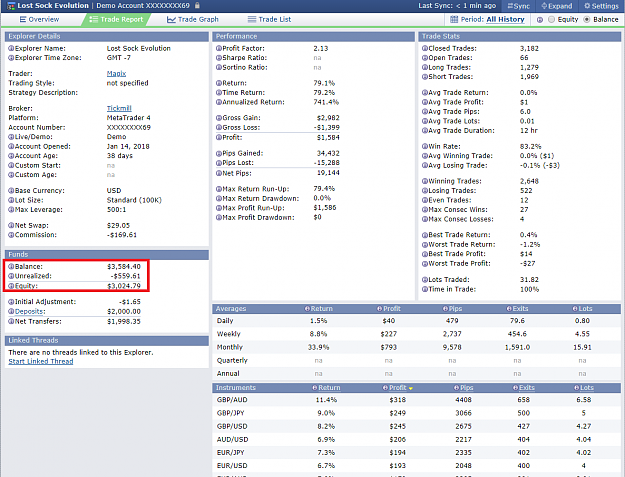
Task: Click the Weekly averages row
Action: pos(417,334)
